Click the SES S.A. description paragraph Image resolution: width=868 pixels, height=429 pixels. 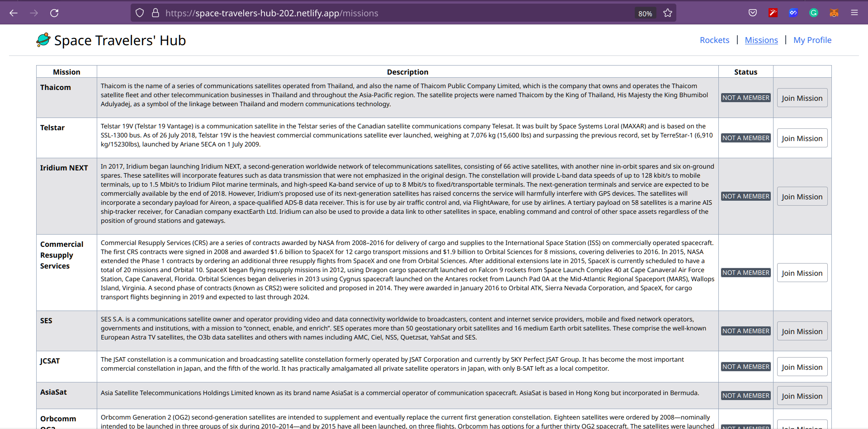[x=403, y=328]
